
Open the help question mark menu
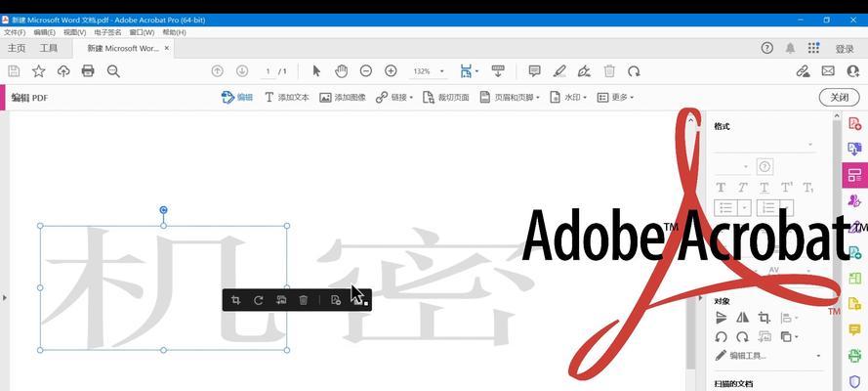[x=766, y=48]
